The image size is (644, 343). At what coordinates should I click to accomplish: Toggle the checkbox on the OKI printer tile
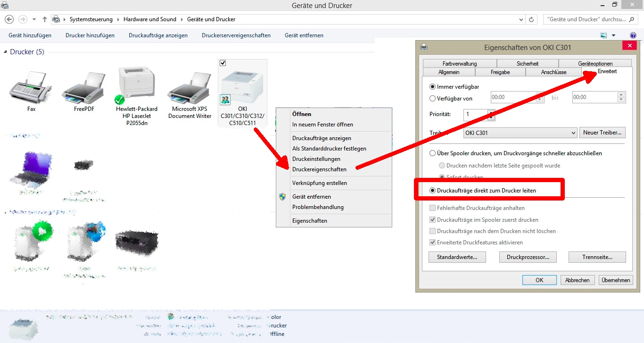pos(223,63)
